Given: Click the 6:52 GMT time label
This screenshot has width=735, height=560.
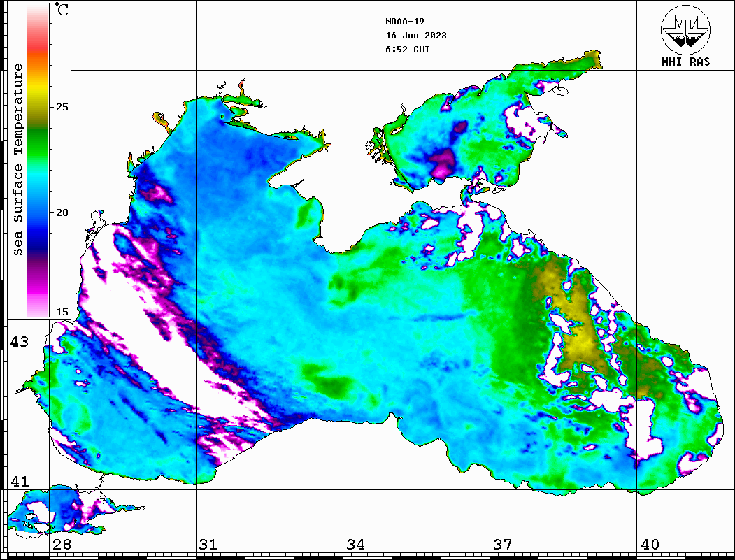Looking at the screenshot, I should pyautogui.click(x=407, y=50).
